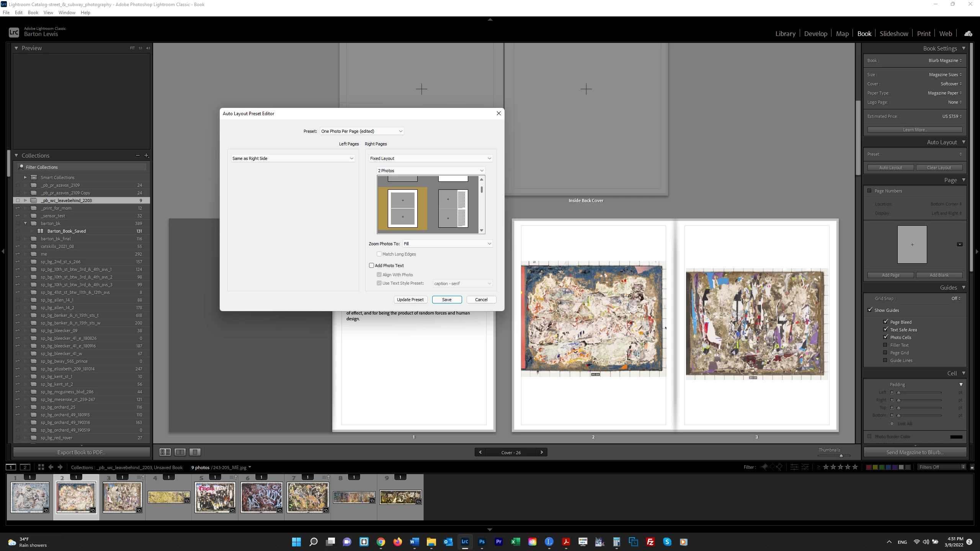
Task: Open Photoshop from the taskbar
Action: (x=482, y=542)
